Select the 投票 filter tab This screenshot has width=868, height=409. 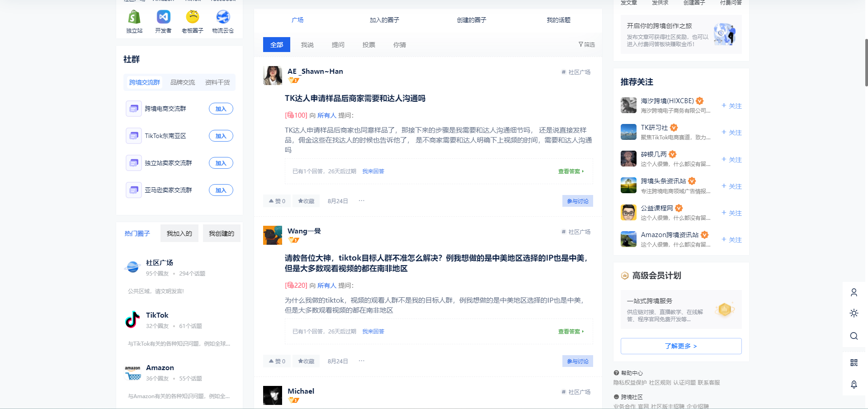click(369, 45)
